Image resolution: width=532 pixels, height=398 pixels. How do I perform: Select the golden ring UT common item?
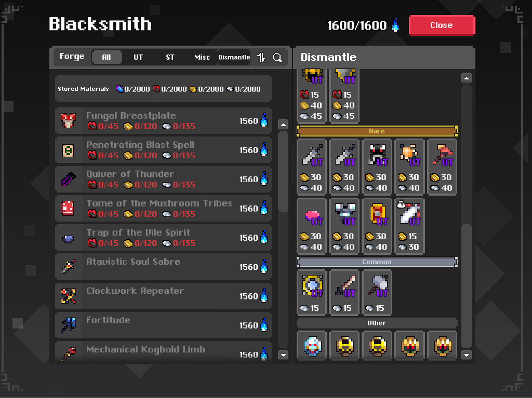point(312,292)
